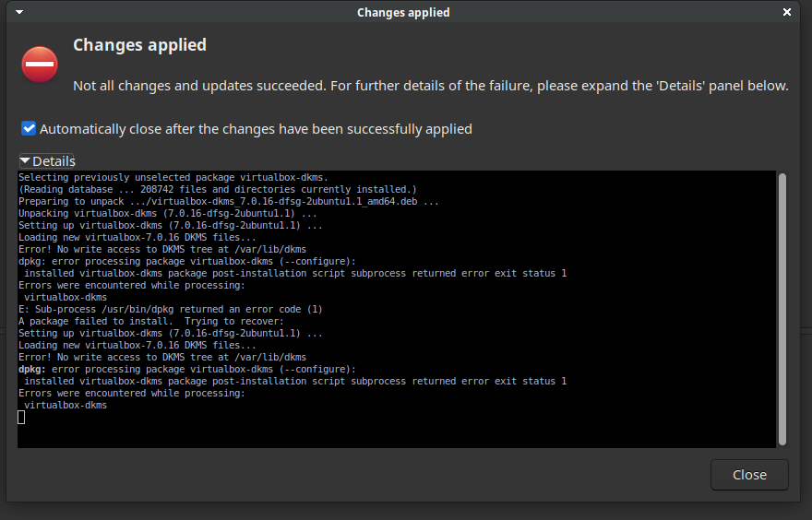
Task: Collapse the Details disclosure triangle
Action: [24, 161]
